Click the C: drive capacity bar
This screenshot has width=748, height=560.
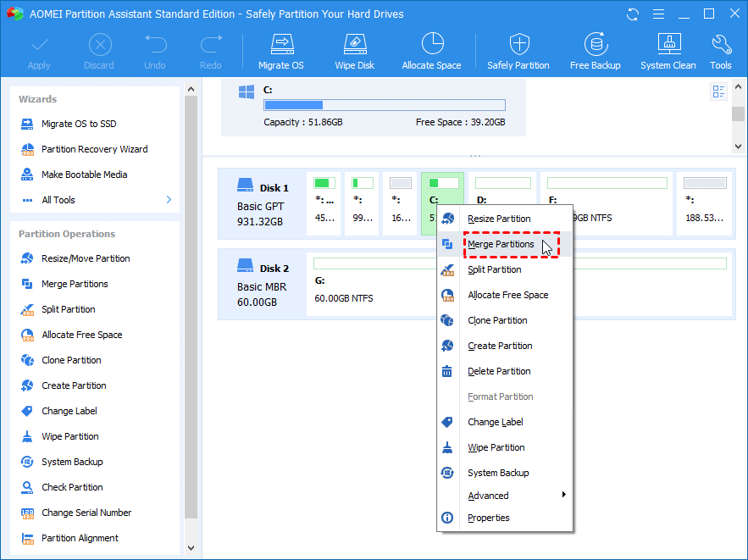coord(384,105)
